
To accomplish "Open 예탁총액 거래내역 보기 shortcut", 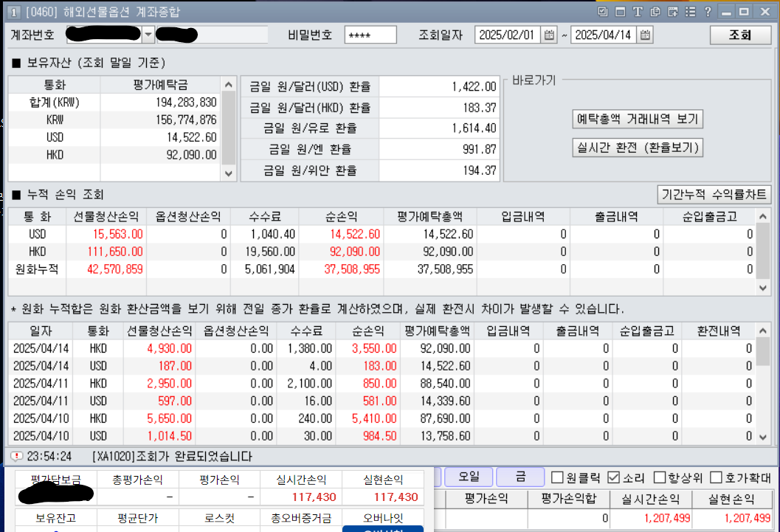I will [x=638, y=119].
